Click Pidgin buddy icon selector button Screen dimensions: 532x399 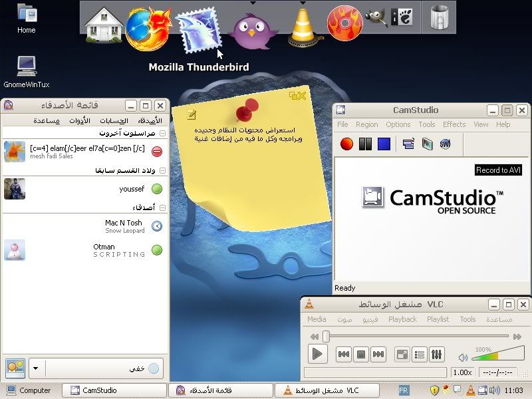point(15,368)
